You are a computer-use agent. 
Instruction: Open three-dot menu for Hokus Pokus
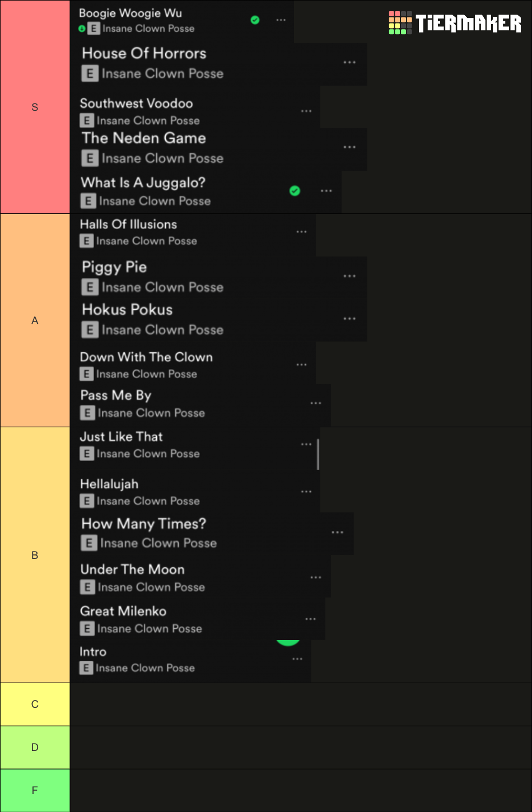(x=349, y=319)
